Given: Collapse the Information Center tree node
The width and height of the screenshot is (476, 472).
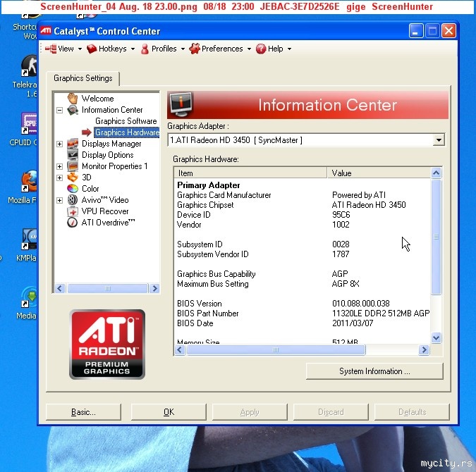Looking at the screenshot, I should click(x=59, y=110).
